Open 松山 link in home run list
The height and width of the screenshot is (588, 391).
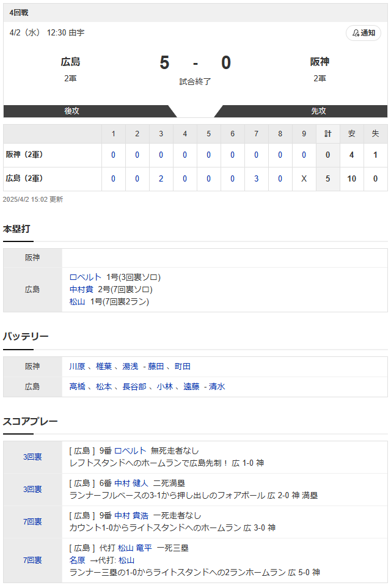click(77, 301)
